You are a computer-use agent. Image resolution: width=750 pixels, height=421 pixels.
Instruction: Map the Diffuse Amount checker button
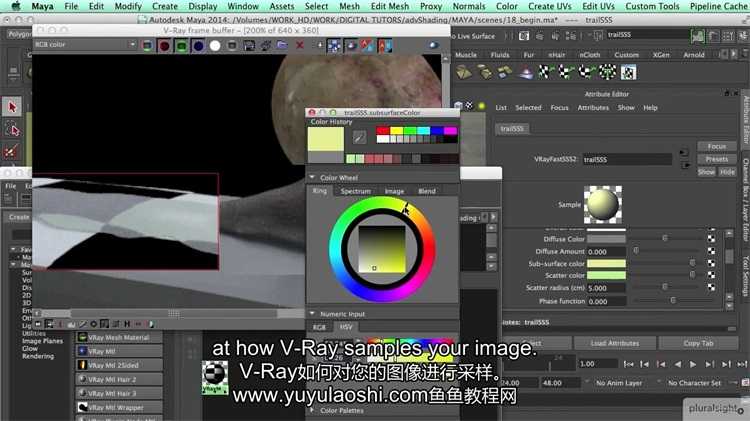coord(711,251)
